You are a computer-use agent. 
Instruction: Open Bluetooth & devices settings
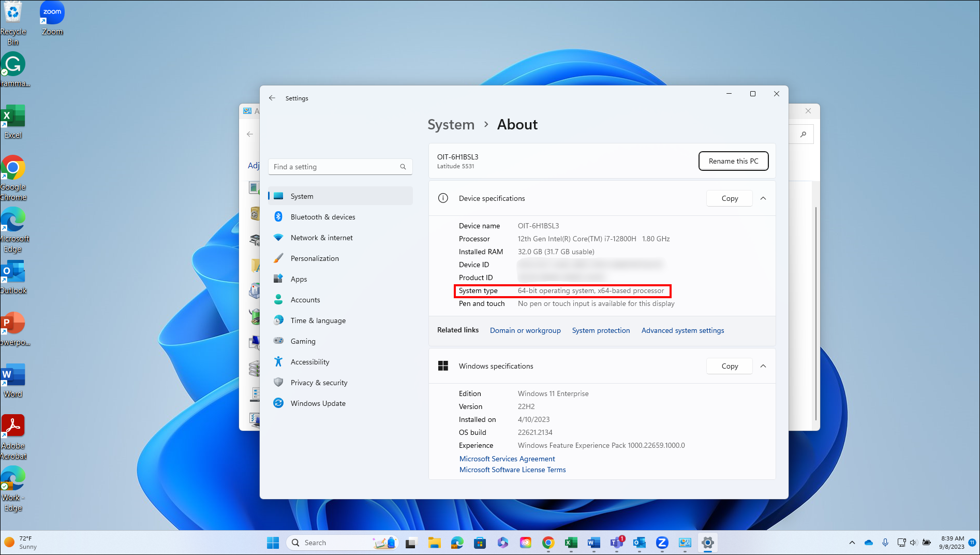click(x=322, y=216)
